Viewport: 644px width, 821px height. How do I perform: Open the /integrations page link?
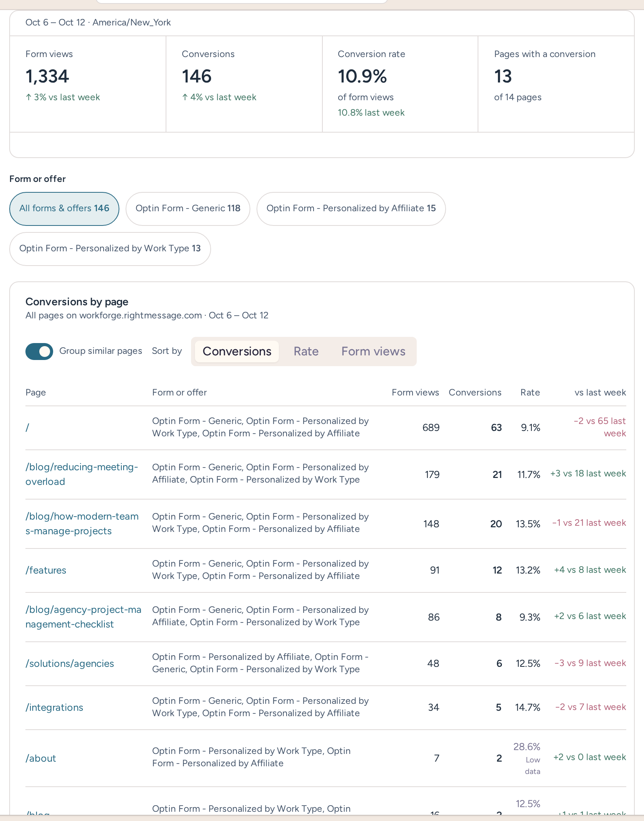pyautogui.click(x=54, y=707)
